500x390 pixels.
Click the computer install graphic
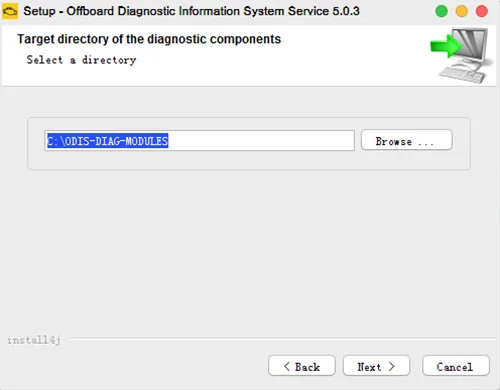pos(461,56)
